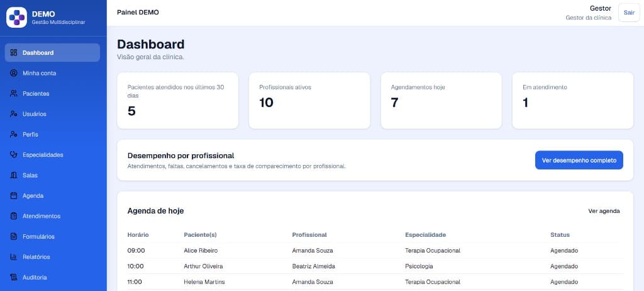644x291 pixels.
Task: Click the Agenda de hoje heading
Action: point(156,211)
